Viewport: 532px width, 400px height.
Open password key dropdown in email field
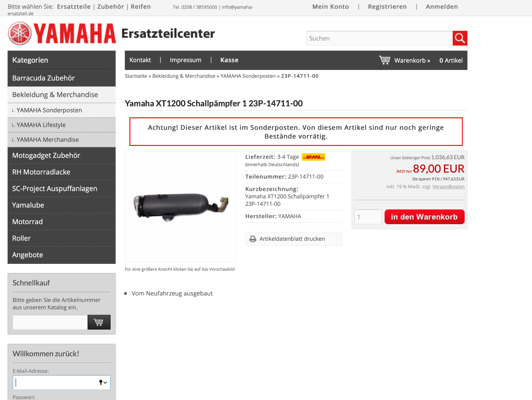point(103,383)
